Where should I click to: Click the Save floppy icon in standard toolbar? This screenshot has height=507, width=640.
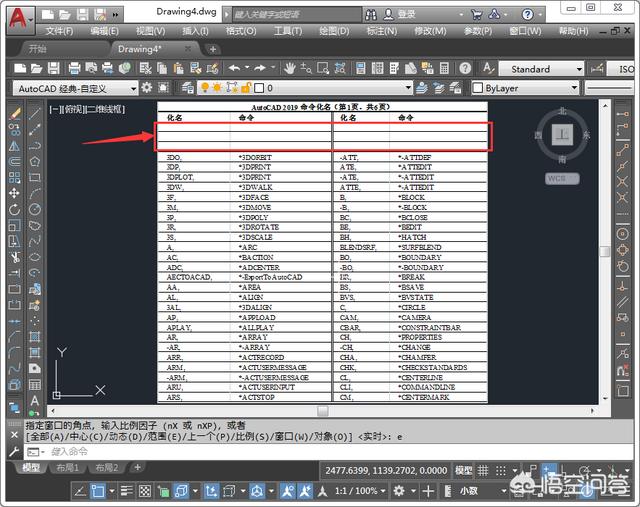[x=54, y=68]
